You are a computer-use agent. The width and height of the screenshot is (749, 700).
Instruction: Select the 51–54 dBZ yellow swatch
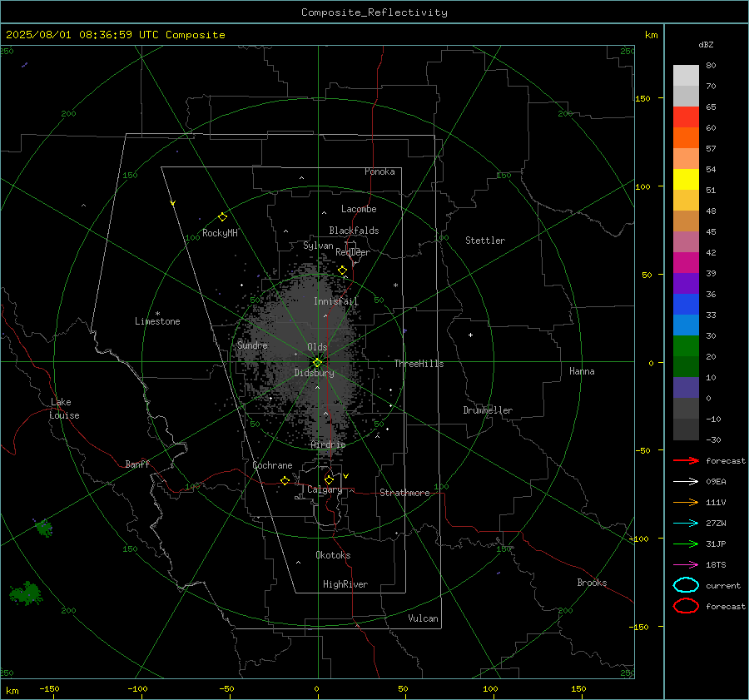686,180
